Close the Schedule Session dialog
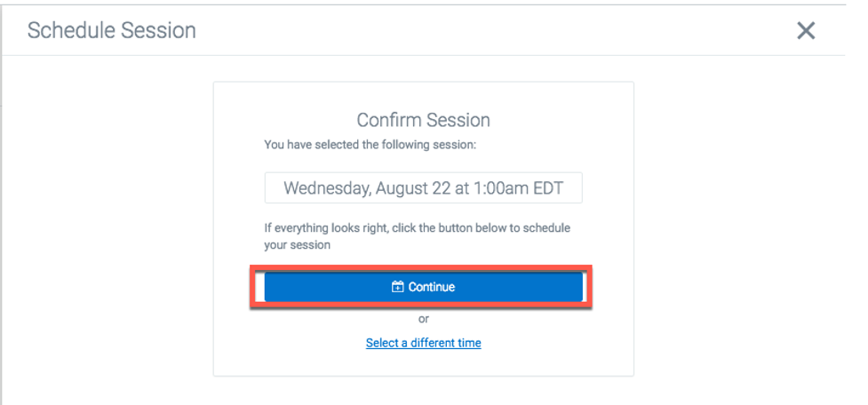 (x=806, y=31)
